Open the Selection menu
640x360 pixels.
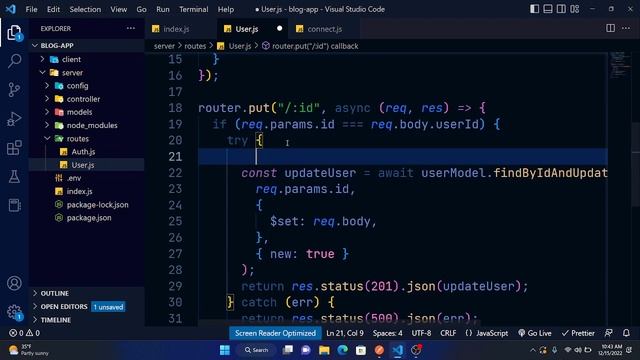pyautogui.click(x=85, y=9)
